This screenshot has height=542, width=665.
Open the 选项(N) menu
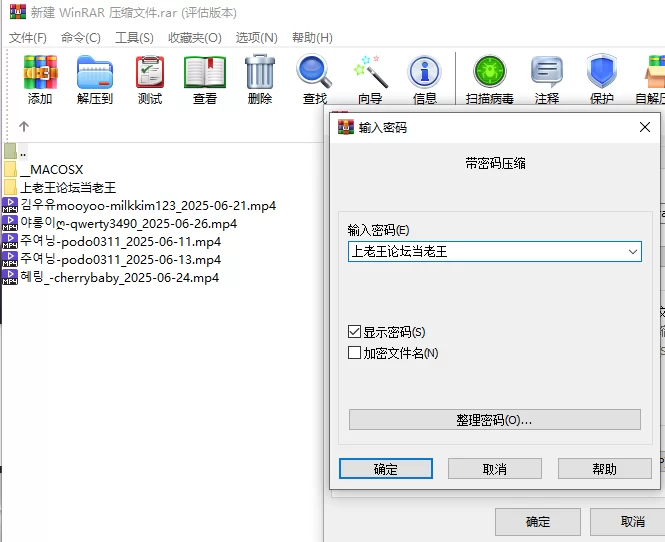[x=257, y=38]
